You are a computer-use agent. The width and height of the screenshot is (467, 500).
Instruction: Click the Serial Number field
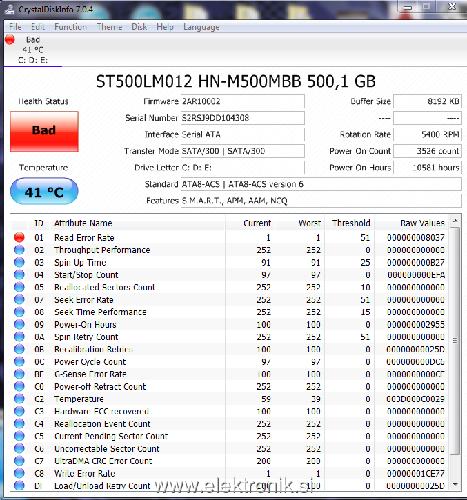[242, 118]
